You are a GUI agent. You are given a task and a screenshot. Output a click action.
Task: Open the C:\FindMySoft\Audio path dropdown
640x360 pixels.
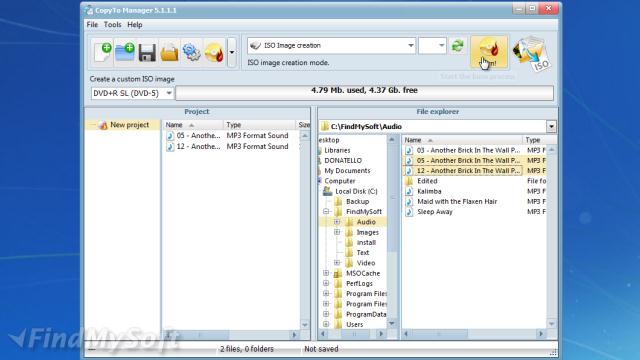(551, 127)
